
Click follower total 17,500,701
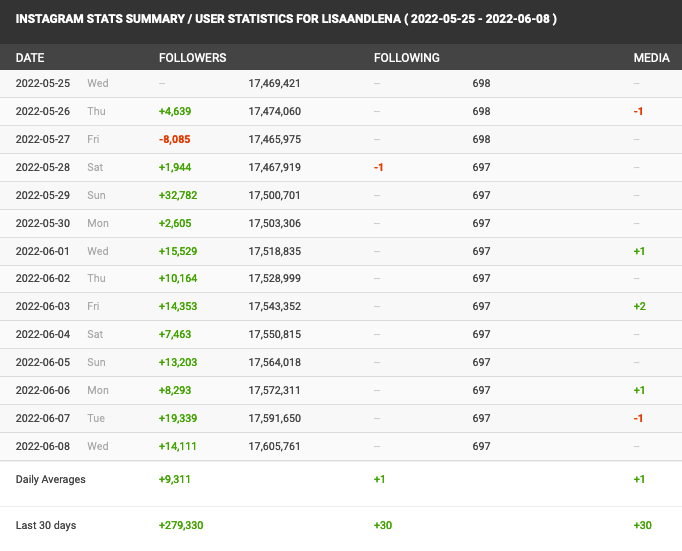point(274,195)
